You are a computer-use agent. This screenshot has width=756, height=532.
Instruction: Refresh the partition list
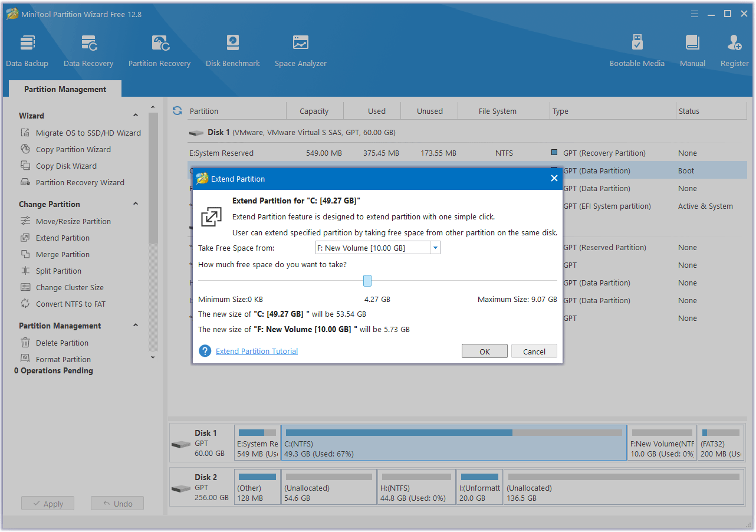[x=177, y=110]
